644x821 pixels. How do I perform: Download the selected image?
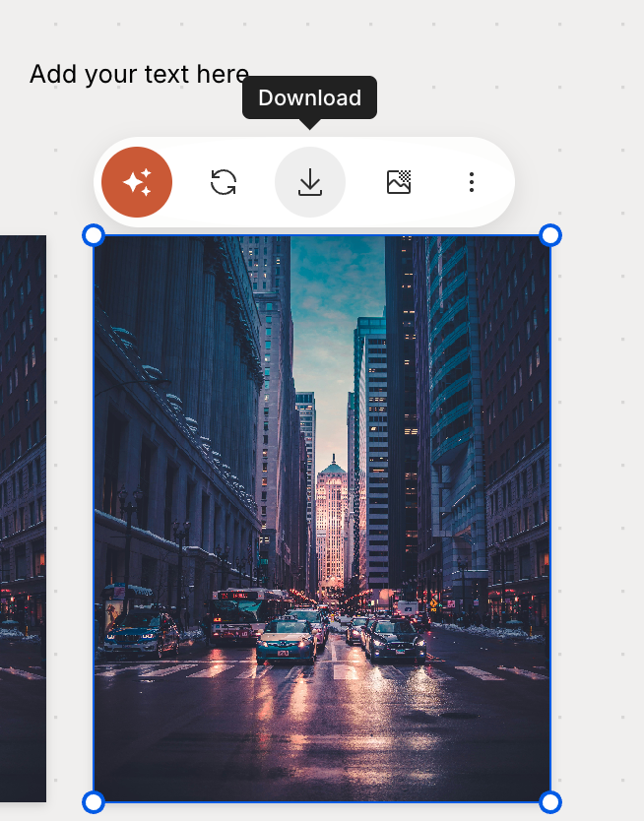point(310,182)
